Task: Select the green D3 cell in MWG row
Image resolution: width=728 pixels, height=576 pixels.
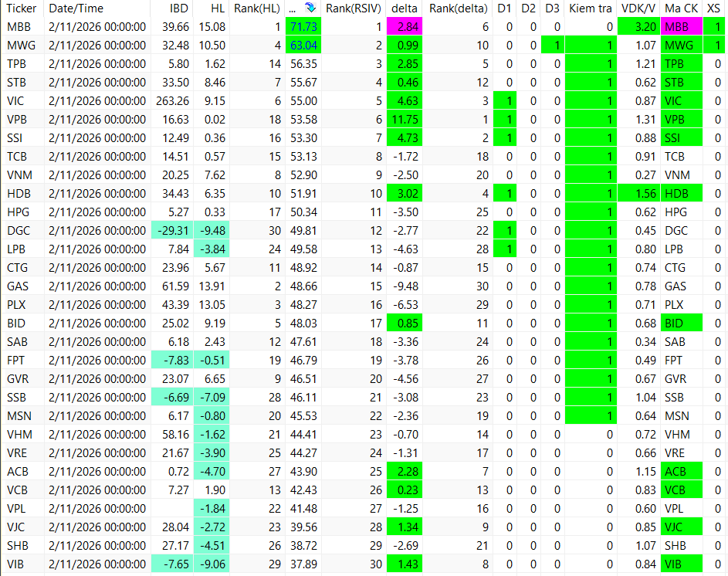Action: point(553,46)
